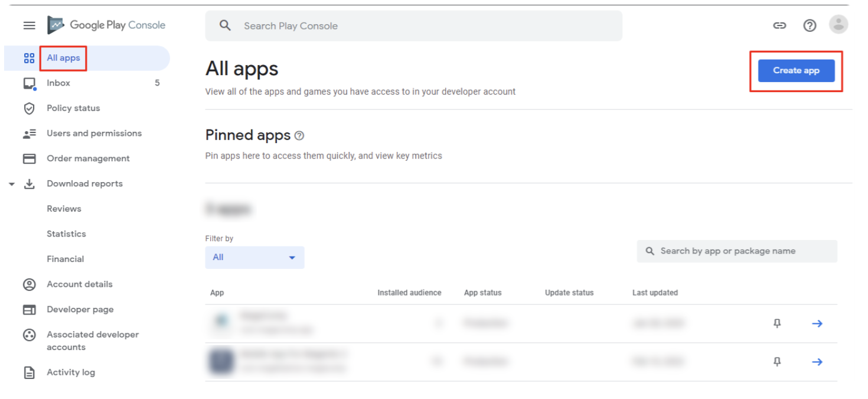Open the navigation hamburger menu
This screenshot has height=399, width=868.
28,25
